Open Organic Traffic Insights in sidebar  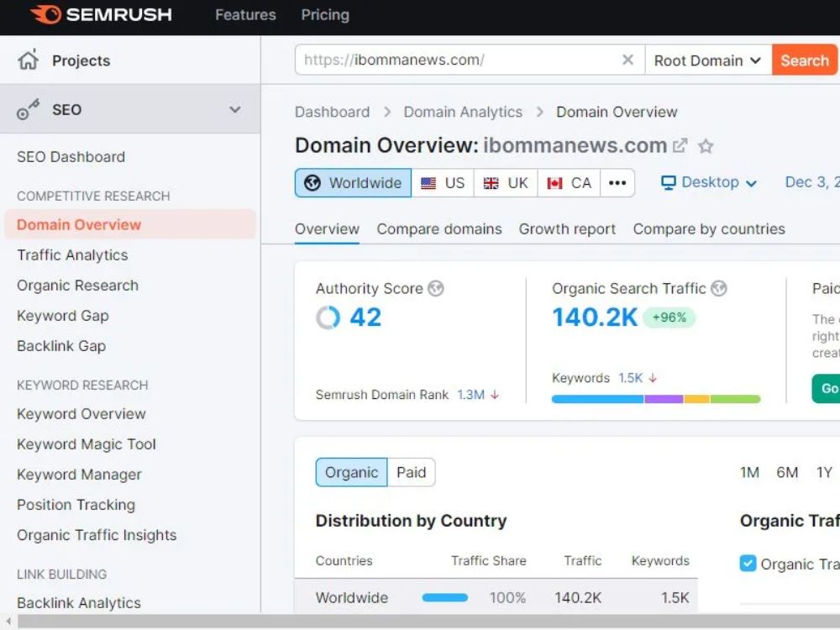(97, 534)
